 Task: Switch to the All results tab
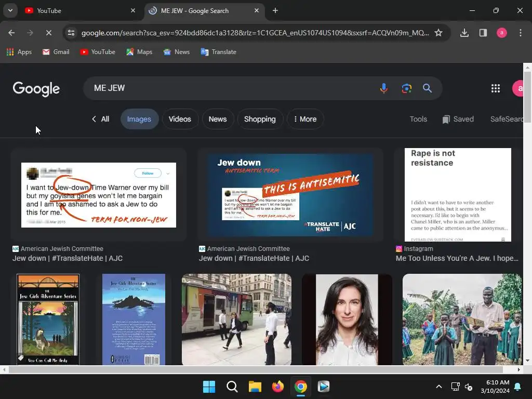(x=100, y=119)
